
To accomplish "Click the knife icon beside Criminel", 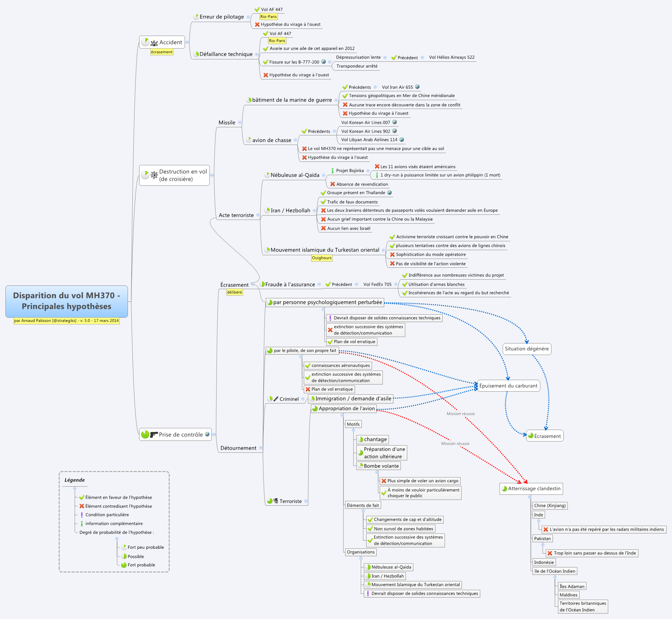I will pos(276,399).
